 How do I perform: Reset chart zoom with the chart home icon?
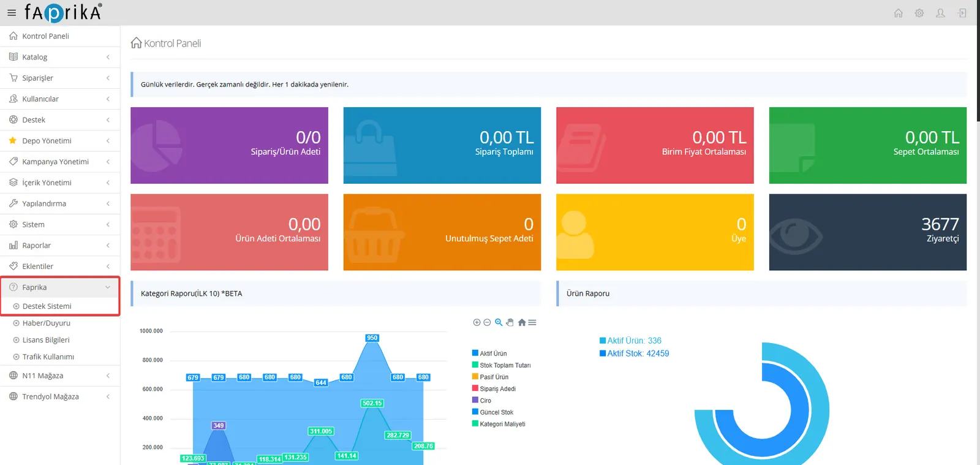click(522, 322)
